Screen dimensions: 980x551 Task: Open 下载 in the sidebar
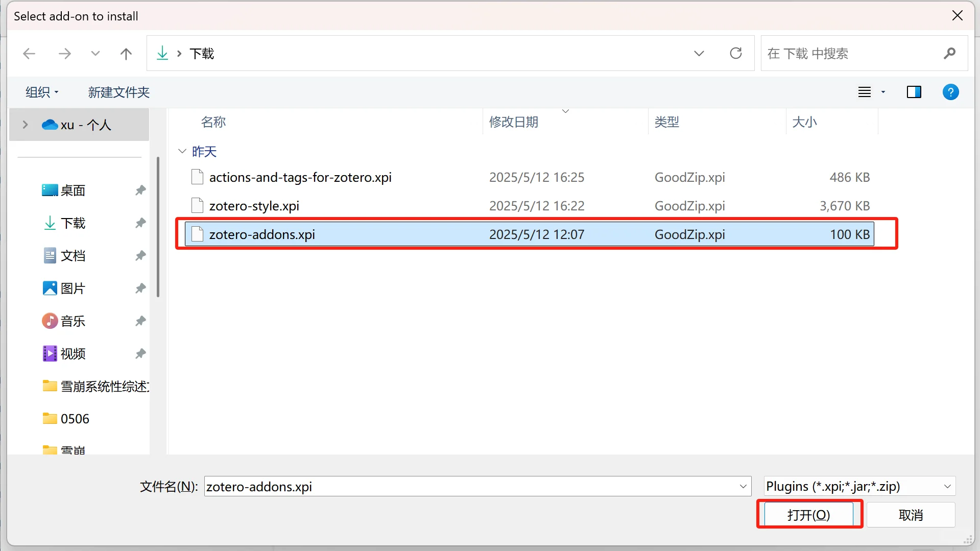click(x=73, y=223)
